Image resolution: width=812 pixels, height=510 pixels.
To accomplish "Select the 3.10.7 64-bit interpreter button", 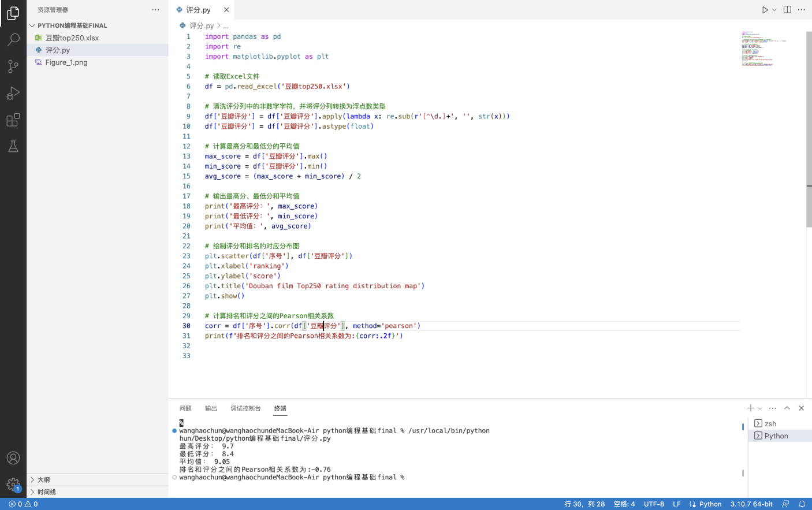I will [x=751, y=504].
